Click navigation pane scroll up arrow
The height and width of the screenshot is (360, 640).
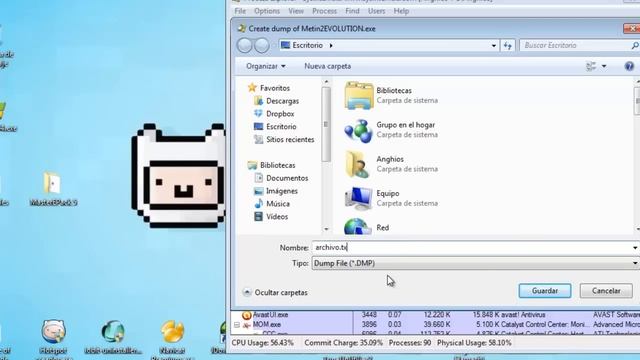(x=326, y=82)
